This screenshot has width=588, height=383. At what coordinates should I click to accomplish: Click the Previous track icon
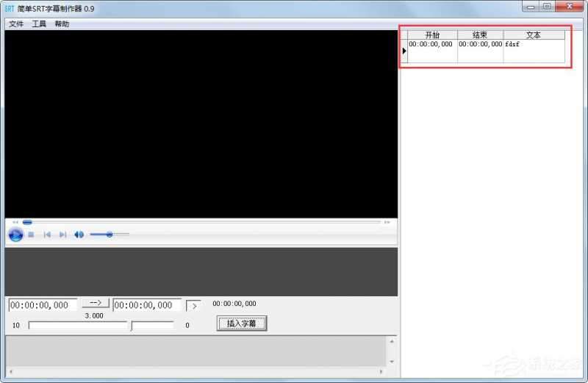(47, 235)
